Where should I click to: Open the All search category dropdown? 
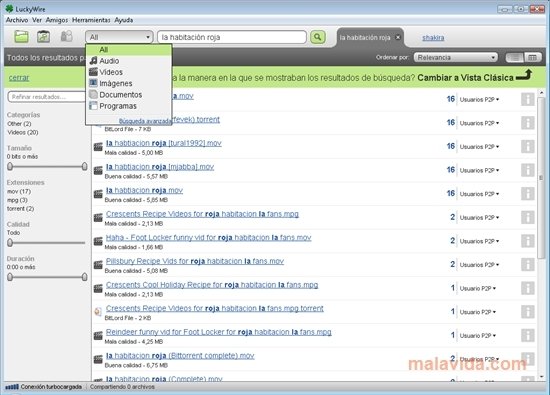click(x=119, y=37)
